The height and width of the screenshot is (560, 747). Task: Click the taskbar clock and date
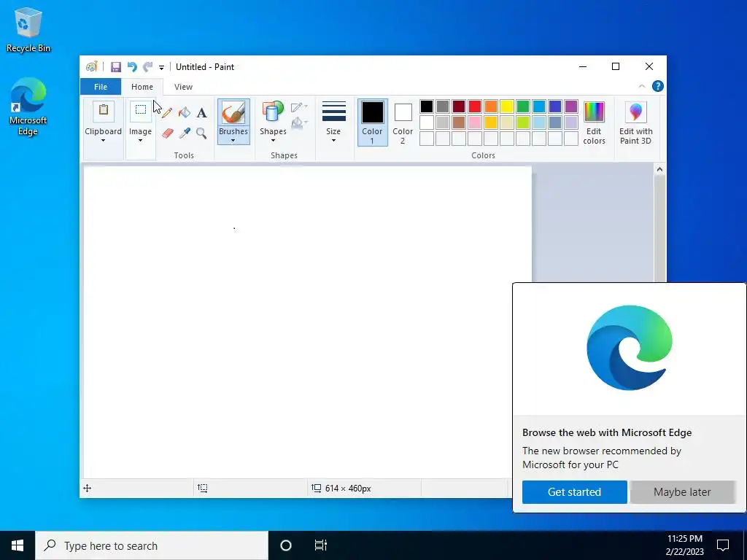pos(685,545)
